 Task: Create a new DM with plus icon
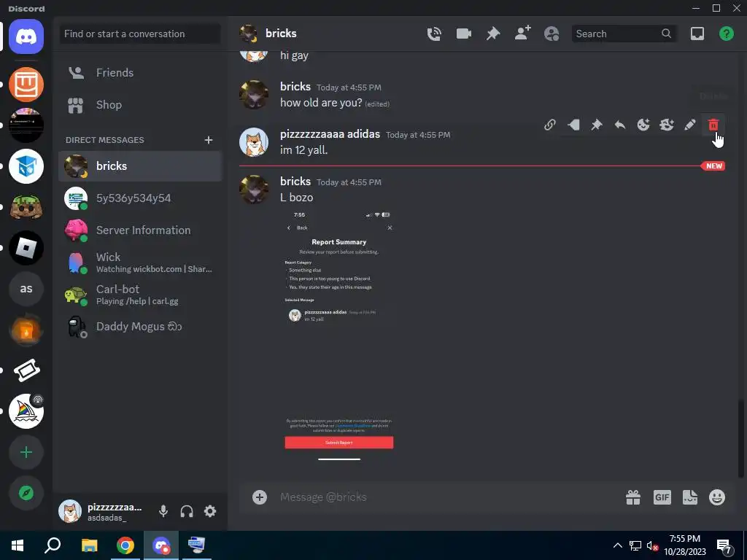(208, 140)
